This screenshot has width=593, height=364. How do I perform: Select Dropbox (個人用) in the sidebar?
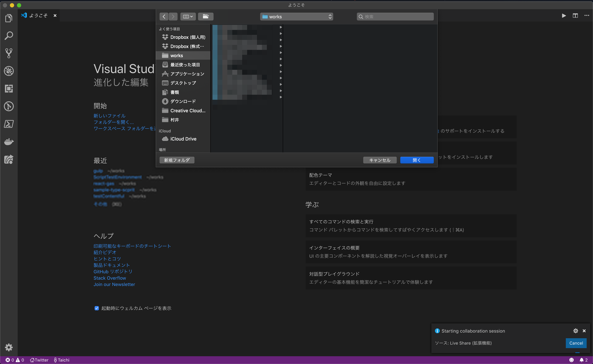[x=183, y=37]
